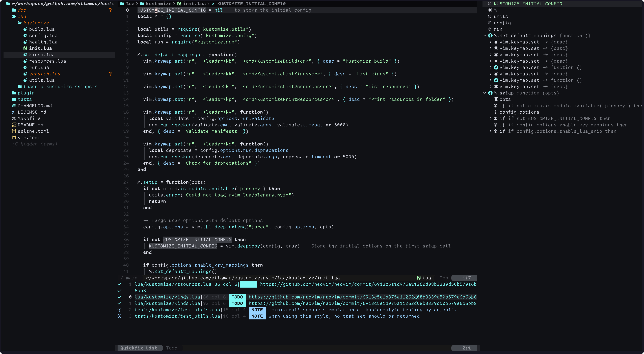The image size is (644, 354).
Task: Click the Neovim filetype icon in statusline
Action: pyautogui.click(x=419, y=278)
